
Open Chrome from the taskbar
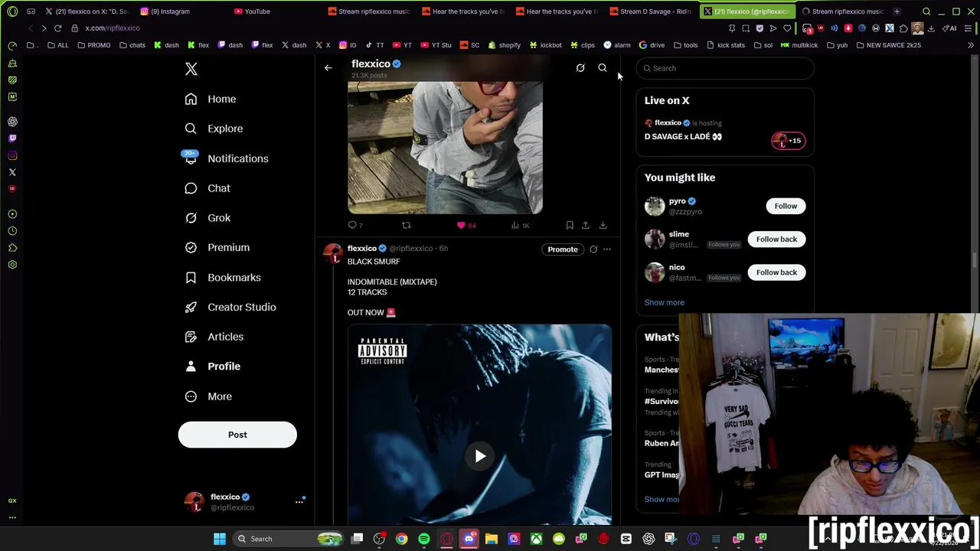coord(401,539)
